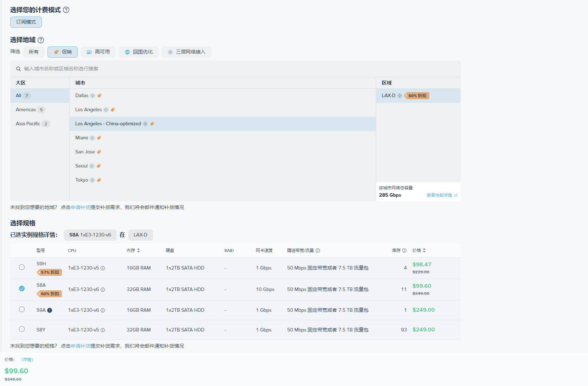Switch filter to 所有
588x386 pixels.
(34, 52)
